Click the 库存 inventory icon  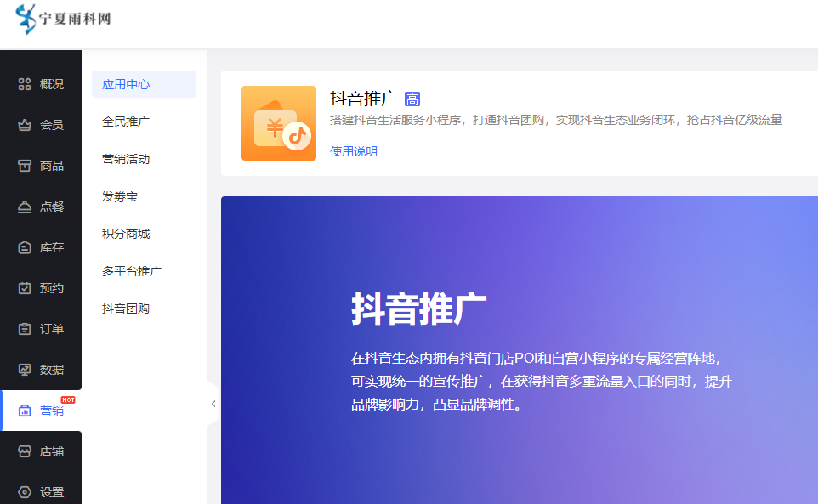tap(25, 247)
